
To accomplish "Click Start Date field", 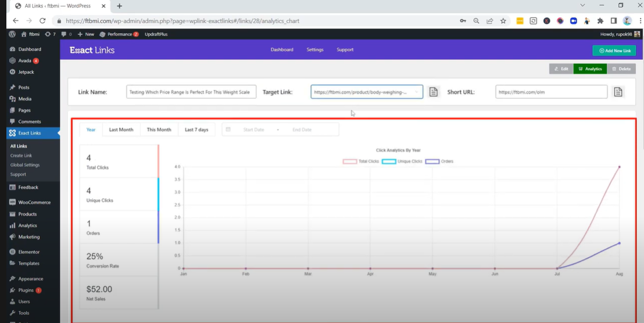I will pyautogui.click(x=253, y=130).
